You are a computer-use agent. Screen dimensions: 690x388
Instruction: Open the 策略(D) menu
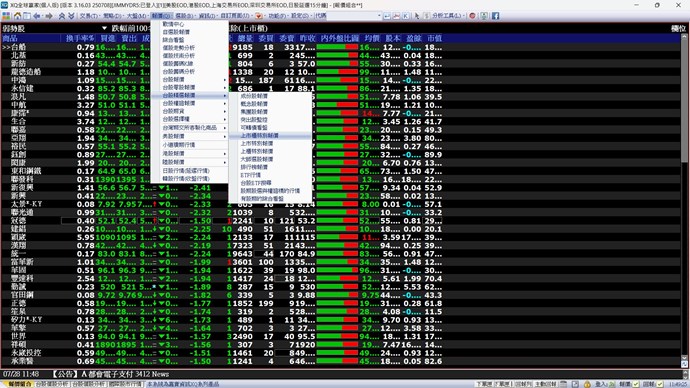(x=112, y=16)
